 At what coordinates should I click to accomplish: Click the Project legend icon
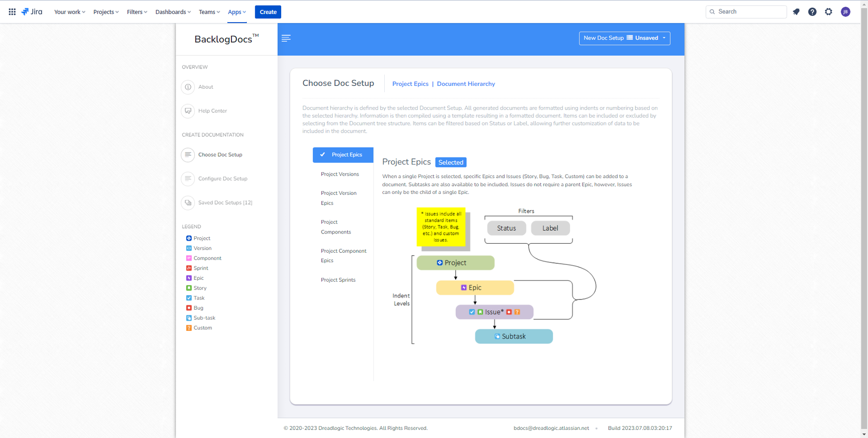tap(189, 238)
